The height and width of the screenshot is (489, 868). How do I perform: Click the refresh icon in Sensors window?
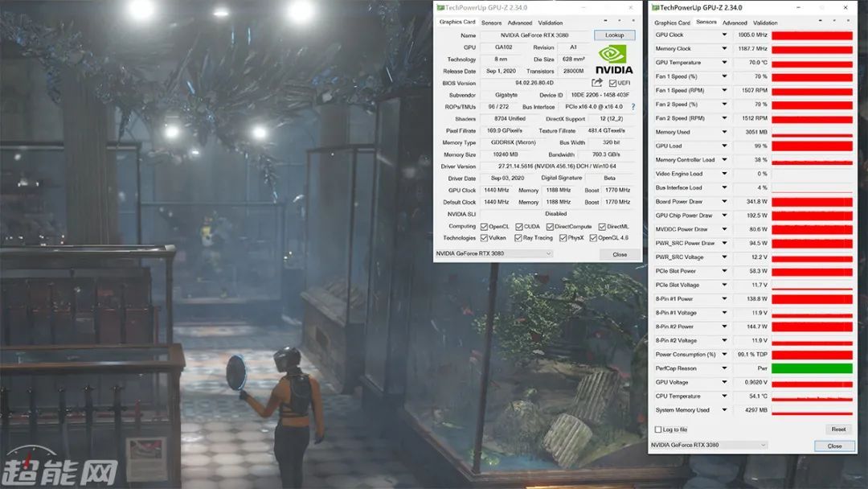[x=834, y=21]
